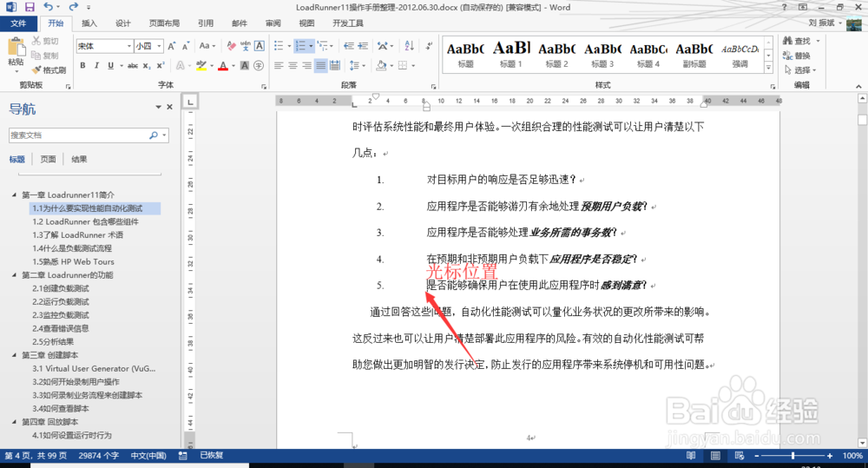Toggle justified alignment

(x=320, y=65)
